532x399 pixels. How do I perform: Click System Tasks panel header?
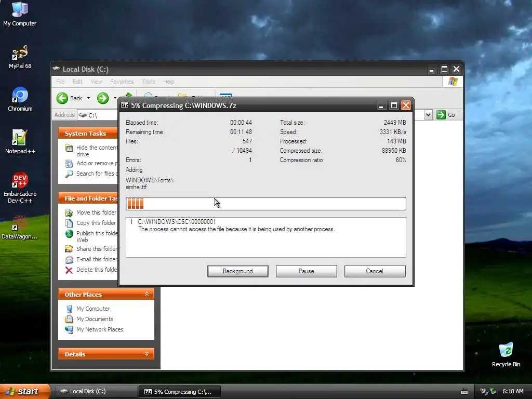click(x=88, y=134)
